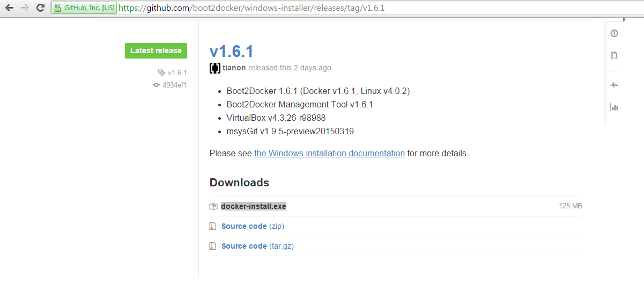The height and width of the screenshot is (297, 644).
Task: Reload the page with the refresh icon
Action: 40,8
